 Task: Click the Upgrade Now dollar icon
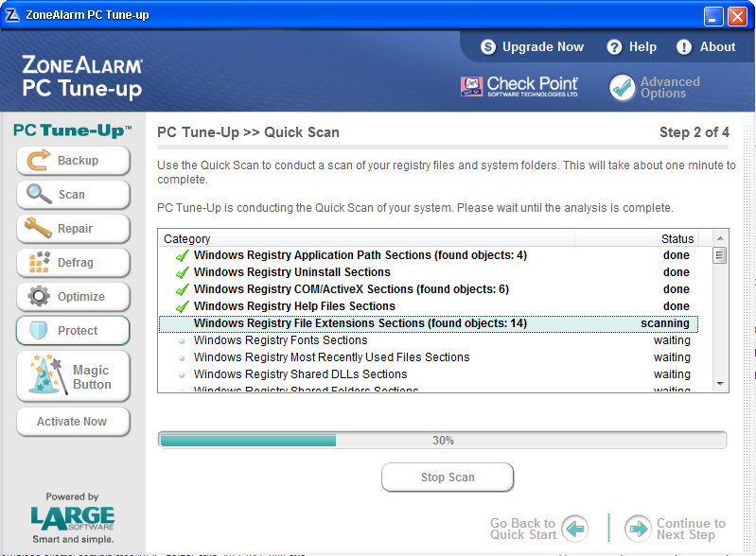click(x=488, y=46)
